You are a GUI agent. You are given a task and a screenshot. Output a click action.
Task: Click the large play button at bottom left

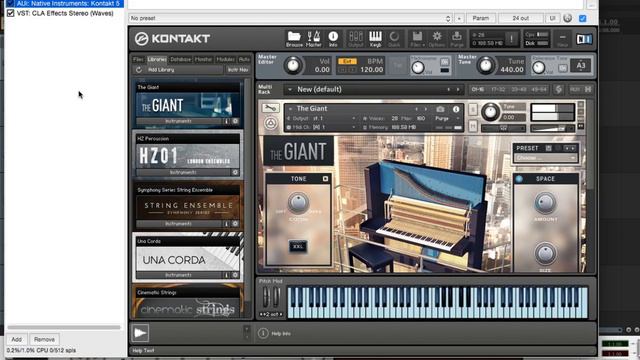[140, 333]
